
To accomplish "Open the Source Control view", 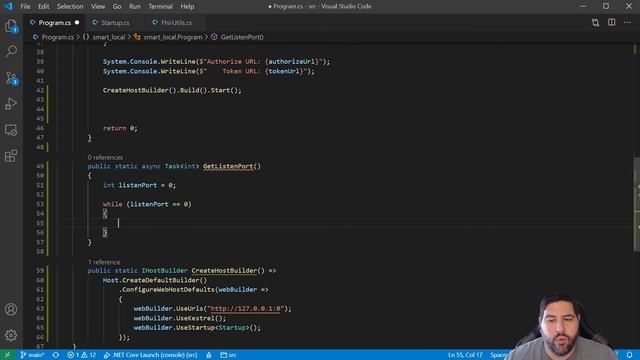I will (11, 78).
